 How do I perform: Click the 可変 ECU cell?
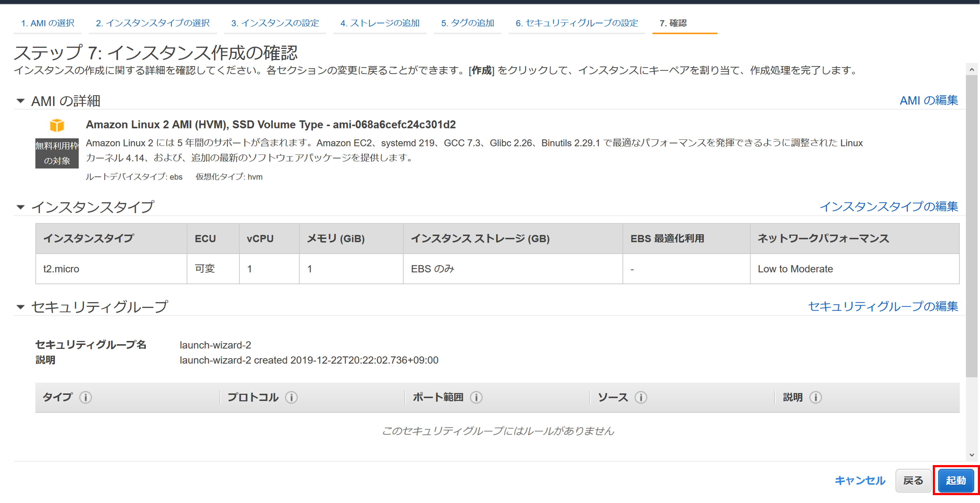point(213,269)
